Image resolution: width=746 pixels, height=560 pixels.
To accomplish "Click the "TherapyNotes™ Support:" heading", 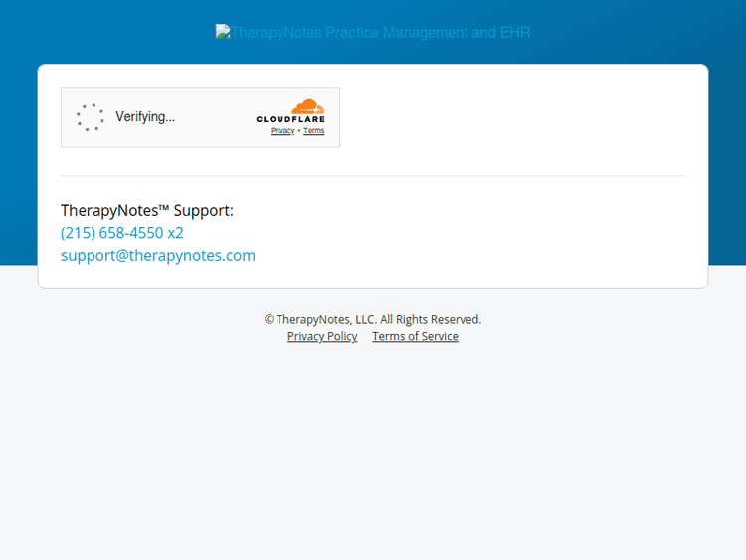I will point(147,210).
